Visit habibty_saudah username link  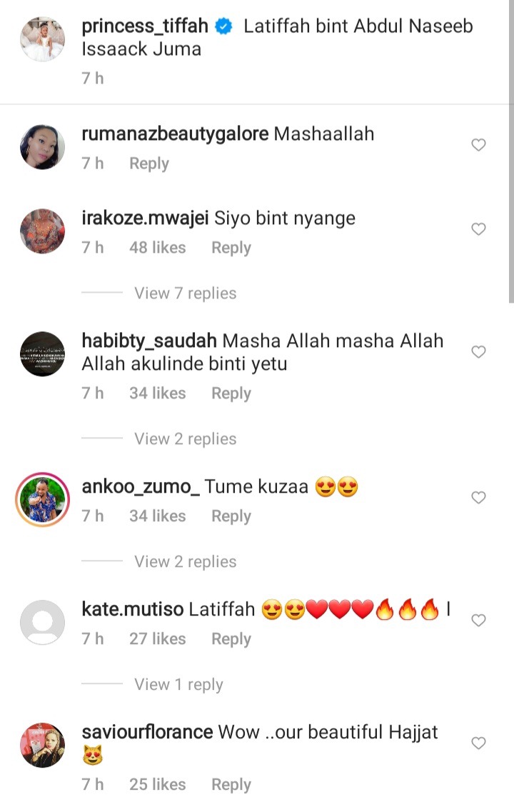coord(149,341)
